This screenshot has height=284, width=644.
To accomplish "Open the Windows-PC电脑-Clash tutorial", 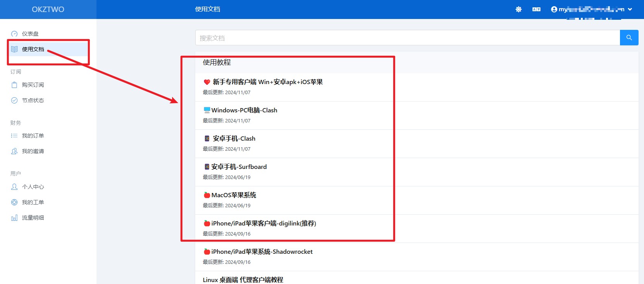I will pyautogui.click(x=244, y=110).
